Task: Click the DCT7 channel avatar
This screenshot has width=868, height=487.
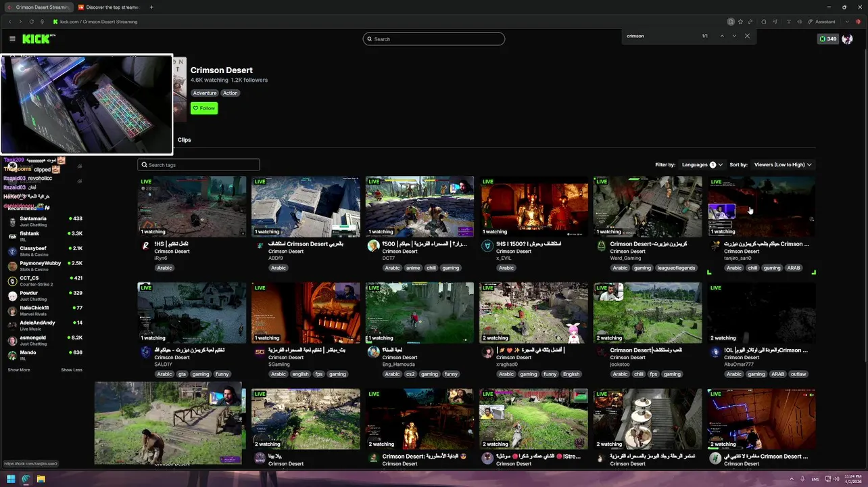Action: point(373,246)
